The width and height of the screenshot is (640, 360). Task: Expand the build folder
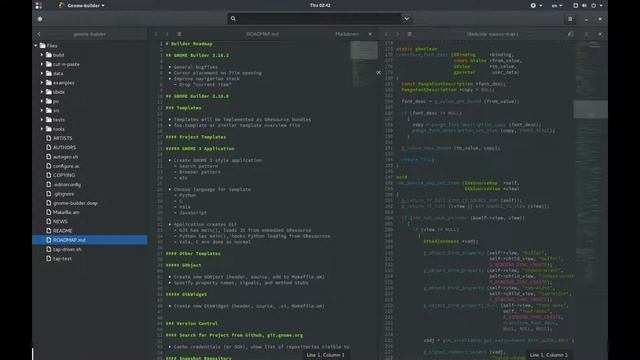(42, 55)
